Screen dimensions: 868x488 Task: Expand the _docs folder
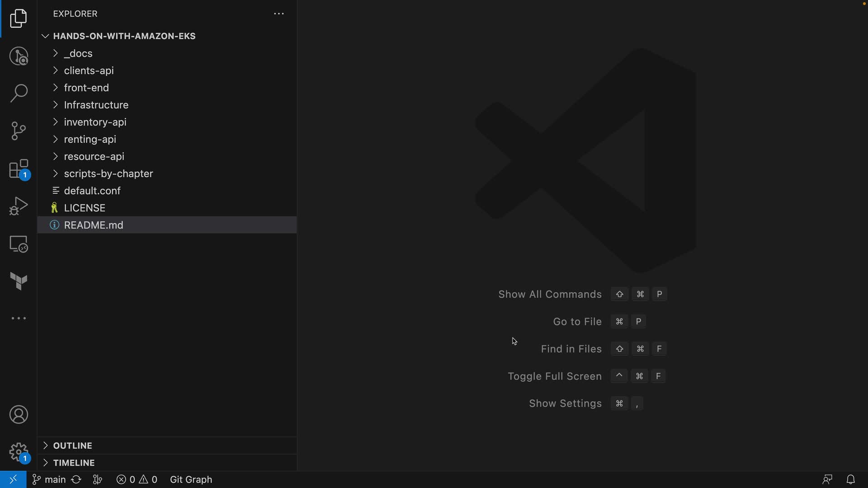pyautogui.click(x=78, y=53)
